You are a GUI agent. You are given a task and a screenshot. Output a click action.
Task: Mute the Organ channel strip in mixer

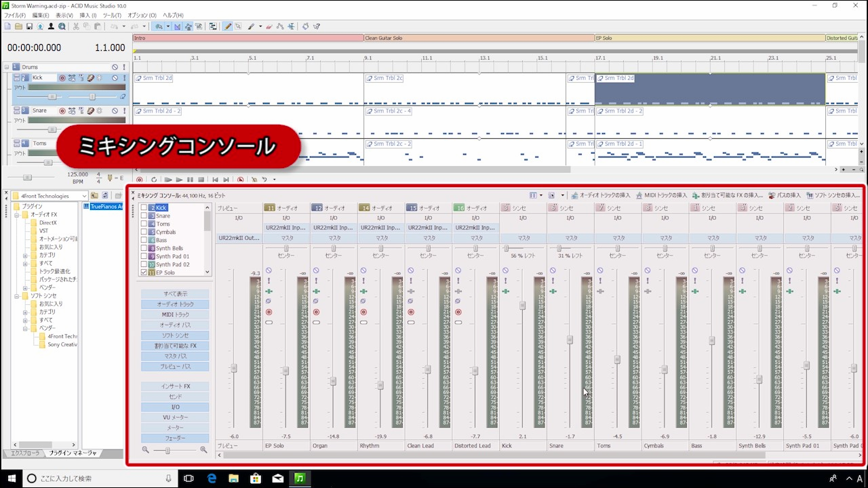[x=316, y=271]
